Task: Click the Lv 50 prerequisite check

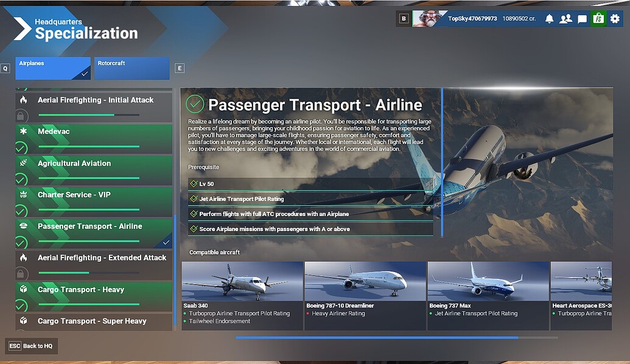Action: tap(194, 184)
